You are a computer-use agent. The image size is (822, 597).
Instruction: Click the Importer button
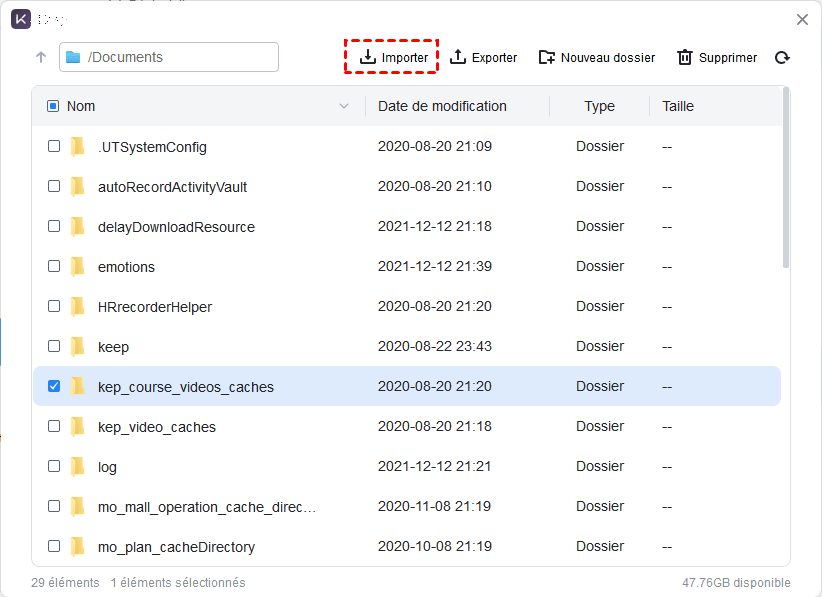tap(394, 57)
